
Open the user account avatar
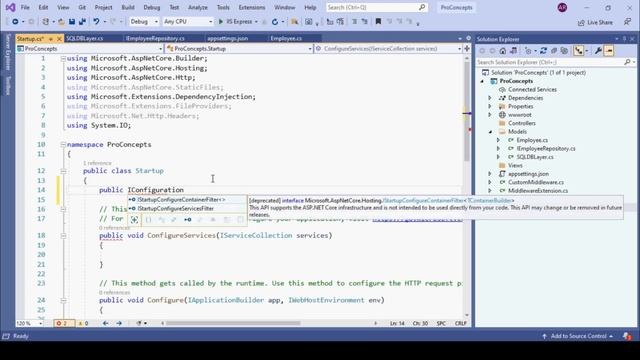(x=562, y=7)
